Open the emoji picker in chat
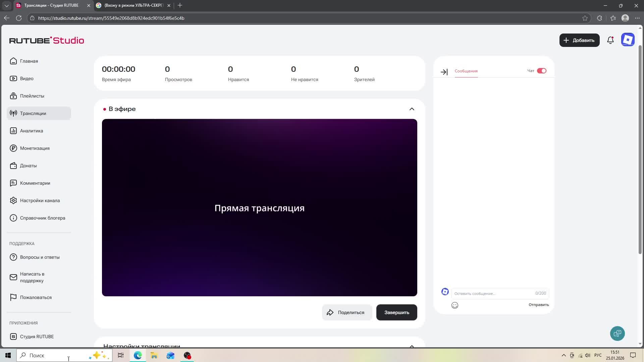Image resolution: width=644 pixels, height=362 pixels. coord(454,305)
